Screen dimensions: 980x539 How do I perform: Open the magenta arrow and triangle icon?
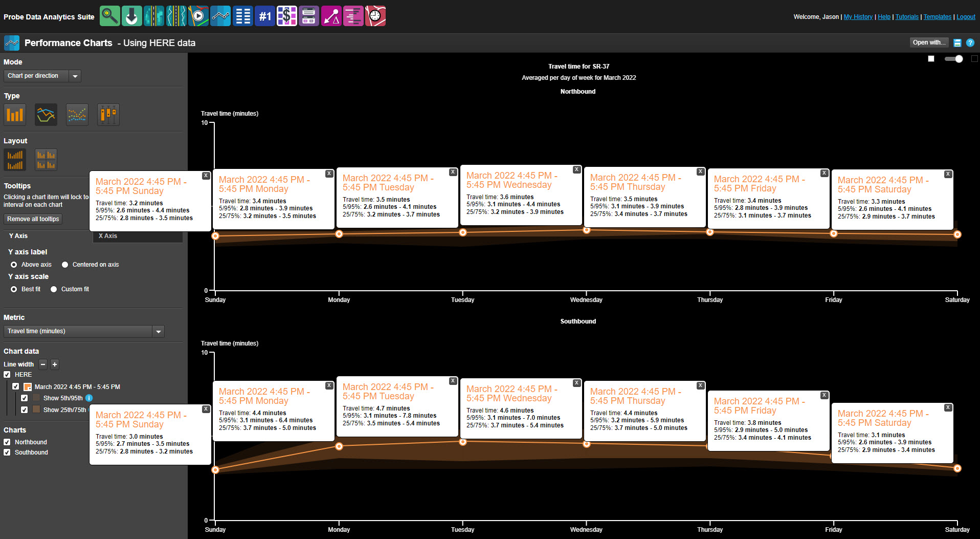click(x=331, y=16)
